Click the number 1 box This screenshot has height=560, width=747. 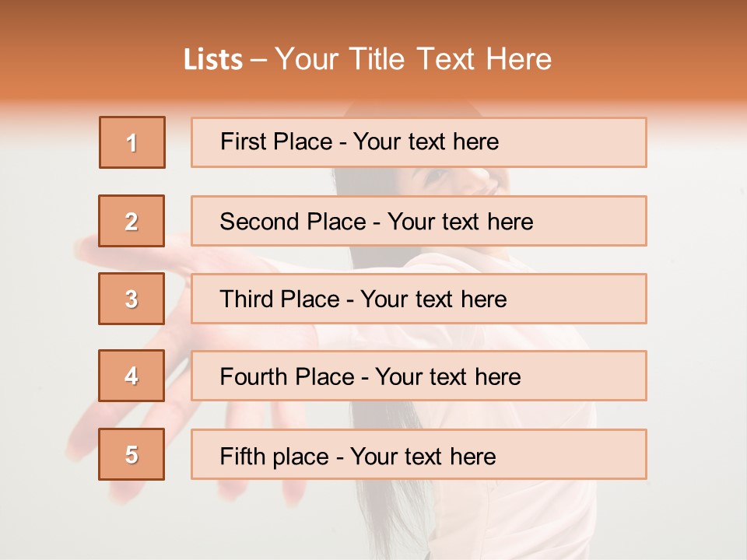pos(132,142)
